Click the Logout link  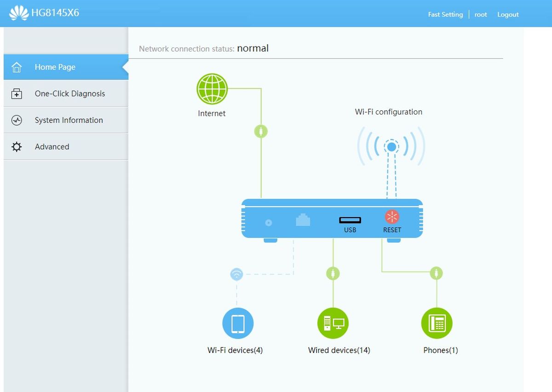[x=508, y=15]
